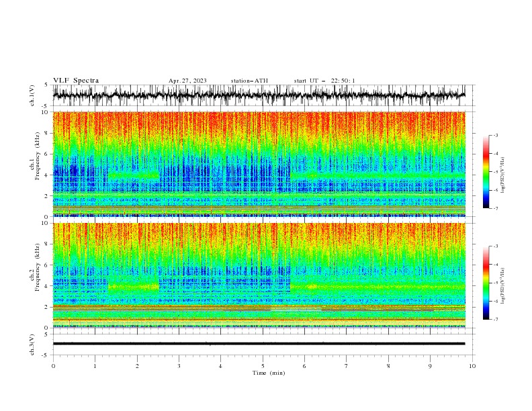Click the time-axis tick labeled 5
Viewport: 532px width, 411px height.
[263, 366]
